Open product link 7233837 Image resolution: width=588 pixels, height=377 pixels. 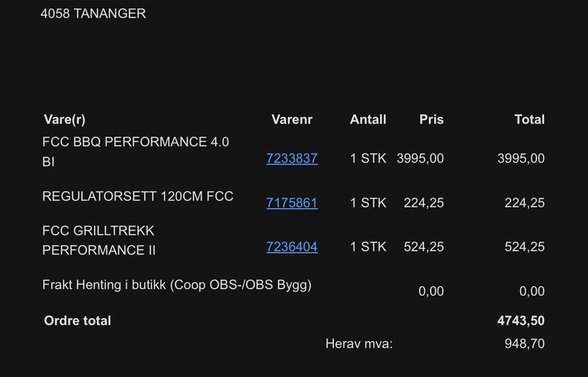coord(292,158)
